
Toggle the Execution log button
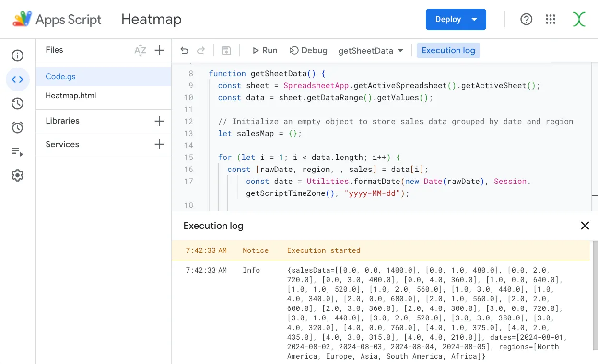pos(448,50)
